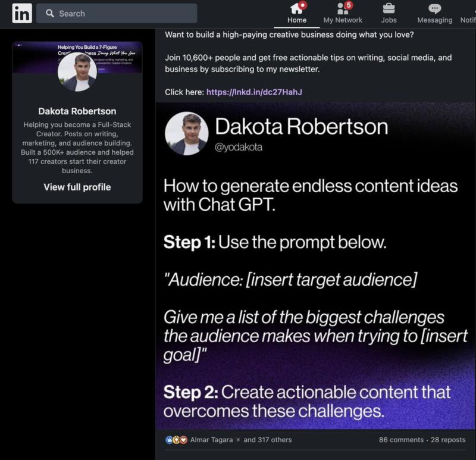Show the 86 comments
The width and height of the screenshot is (476, 460).
coord(400,440)
